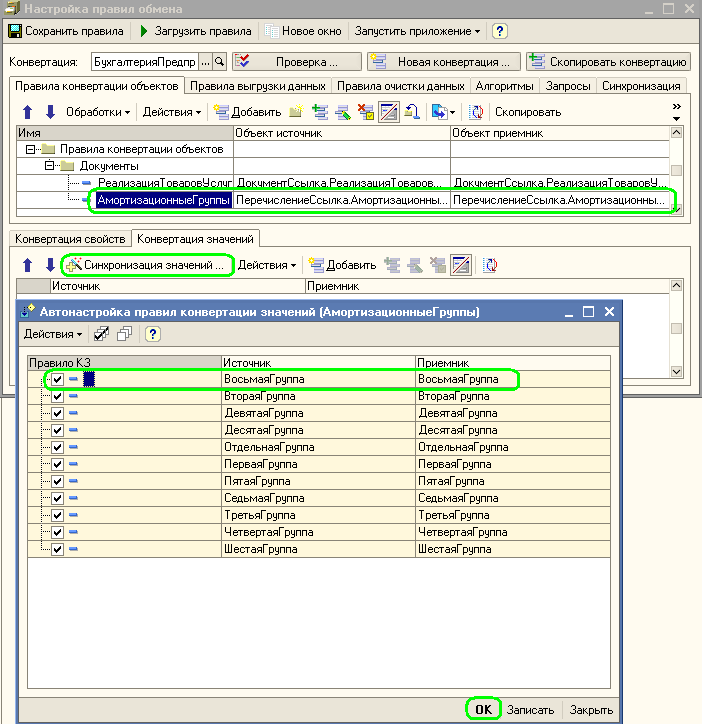
Task: Uncheck the ОтдельнаяГруппа rule checkbox
Action: 57,447
